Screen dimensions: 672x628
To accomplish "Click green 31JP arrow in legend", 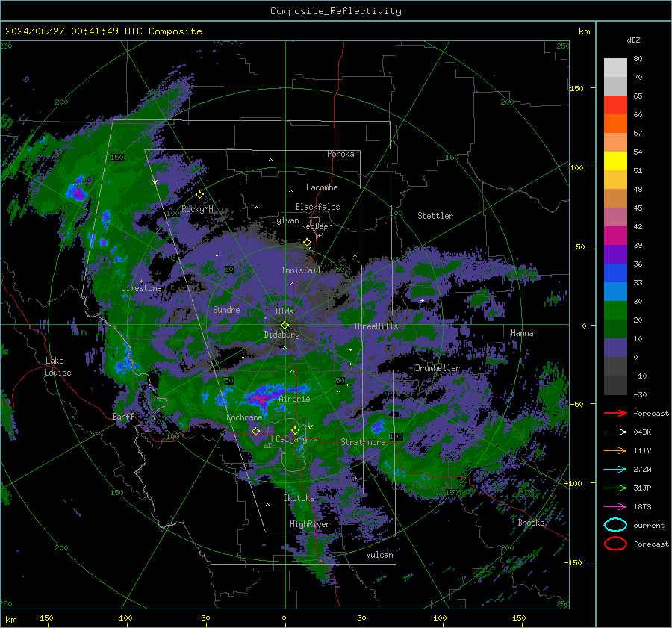I will click(615, 488).
